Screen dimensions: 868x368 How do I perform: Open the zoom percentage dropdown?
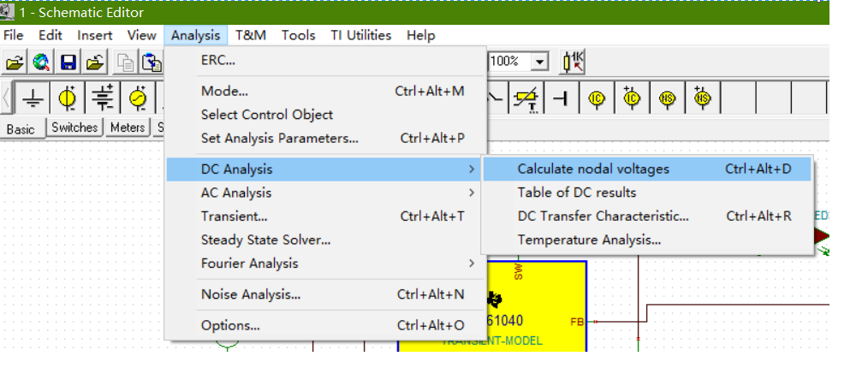pyautogui.click(x=539, y=62)
